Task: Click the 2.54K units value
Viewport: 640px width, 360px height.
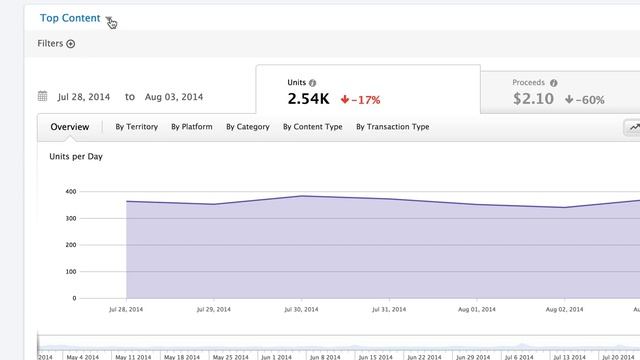Action: [308, 99]
